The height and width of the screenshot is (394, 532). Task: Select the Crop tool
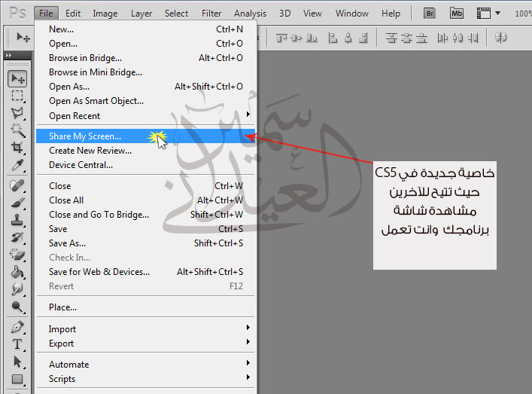17,148
